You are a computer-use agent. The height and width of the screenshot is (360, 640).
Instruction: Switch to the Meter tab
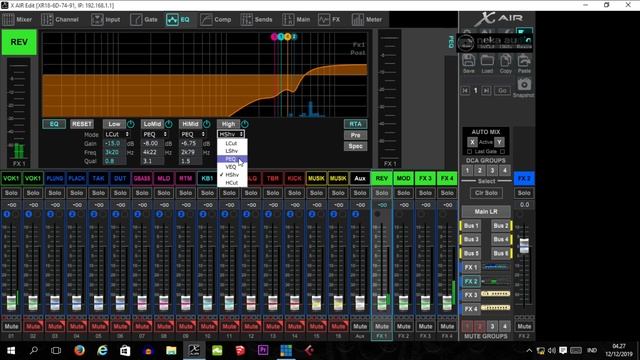click(x=367, y=20)
